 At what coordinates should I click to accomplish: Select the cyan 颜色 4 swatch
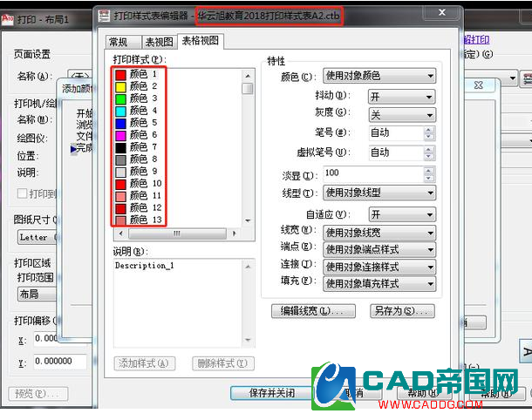(120, 111)
